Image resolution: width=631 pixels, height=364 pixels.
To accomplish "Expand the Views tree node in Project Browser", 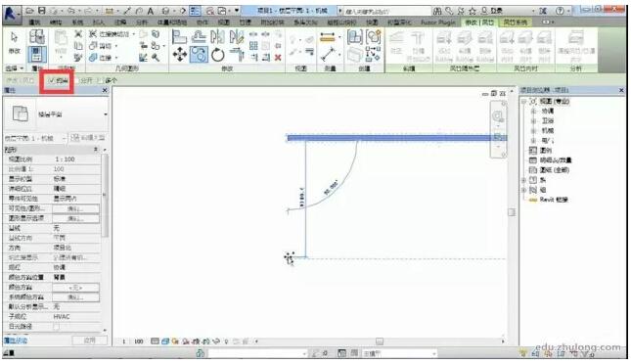I will pyautogui.click(x=524, y=101).
